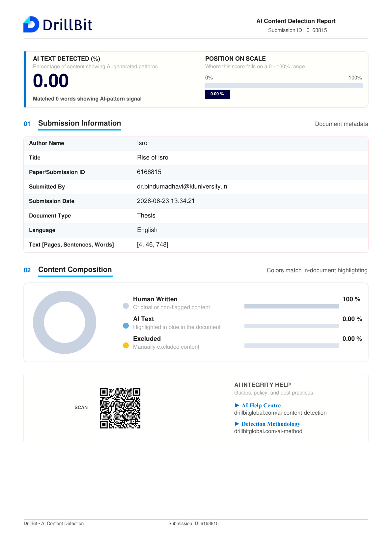Click the DrillBit logo icon
392x555 pixels.
click(31, 24)
